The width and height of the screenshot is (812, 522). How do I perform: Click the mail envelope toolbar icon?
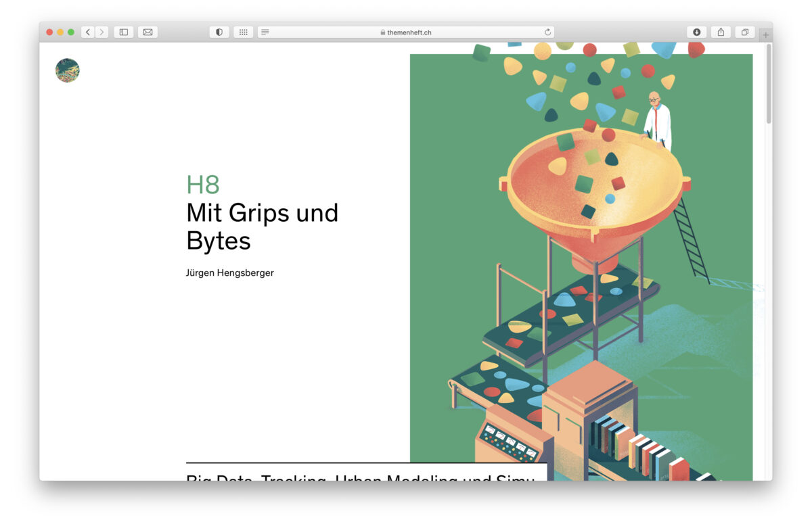(x=148, y=32)
